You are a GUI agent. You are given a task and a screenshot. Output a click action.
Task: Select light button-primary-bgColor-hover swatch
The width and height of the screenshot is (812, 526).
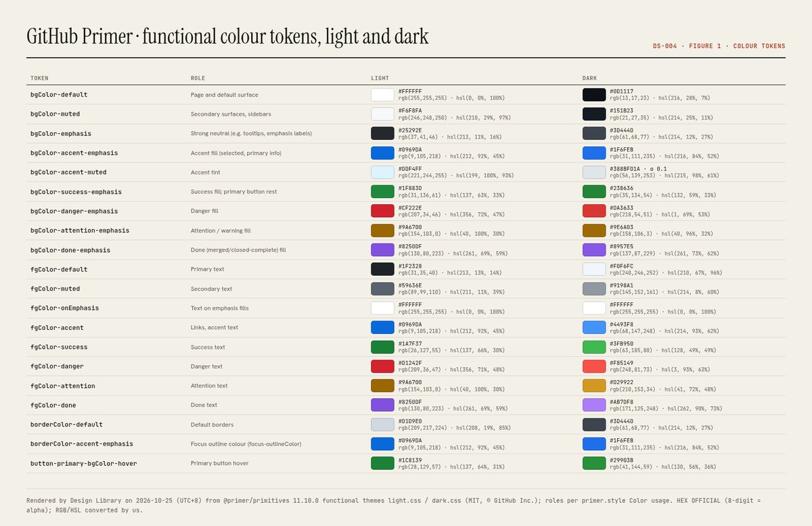click(x=382, y=463)
